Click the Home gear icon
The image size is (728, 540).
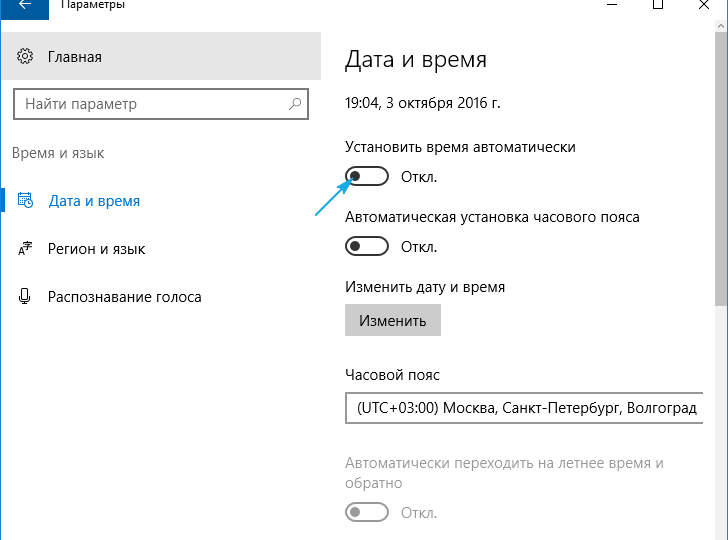tap(26, 57)
